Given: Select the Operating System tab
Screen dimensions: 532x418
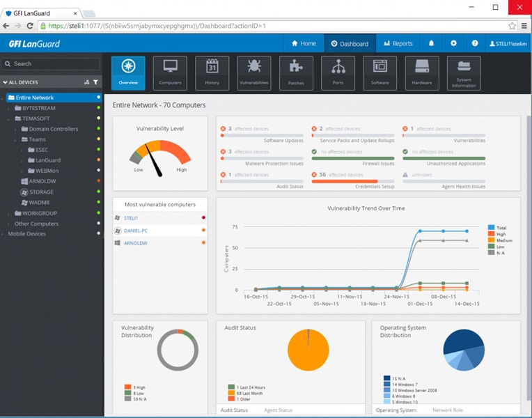Looking at the screenshot, I should click(396, 410).
